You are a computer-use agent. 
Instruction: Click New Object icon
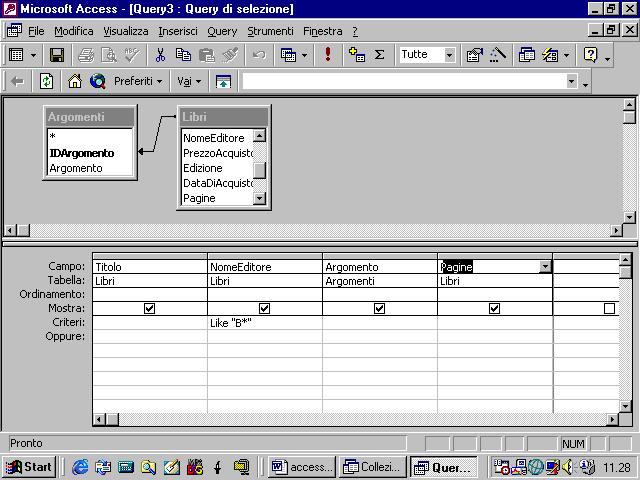pos(550,55)
